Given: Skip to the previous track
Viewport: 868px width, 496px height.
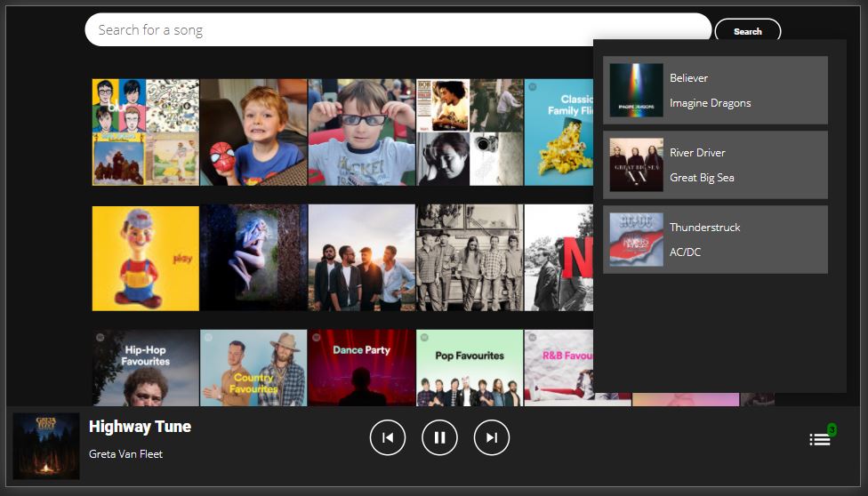Looking at the screenshot, I should pyautogui.click(x=387, y=437).
